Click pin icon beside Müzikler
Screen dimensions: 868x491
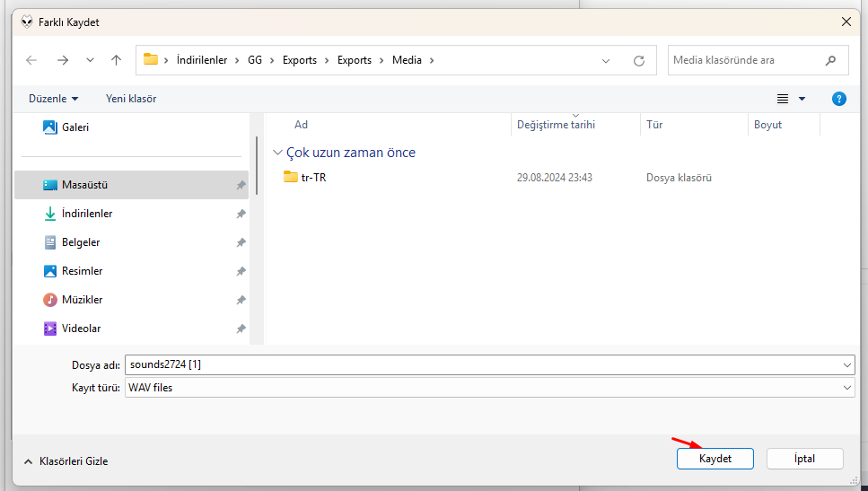[x=241, y=301]
